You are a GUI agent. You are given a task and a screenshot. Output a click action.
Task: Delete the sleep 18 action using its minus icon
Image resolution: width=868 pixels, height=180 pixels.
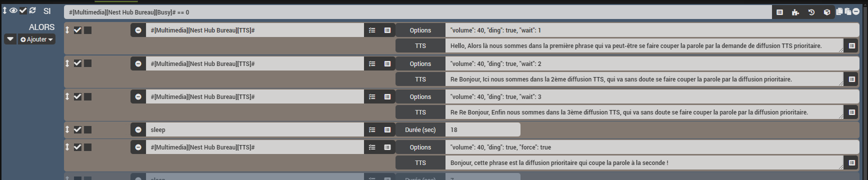(x=138, y=129)
